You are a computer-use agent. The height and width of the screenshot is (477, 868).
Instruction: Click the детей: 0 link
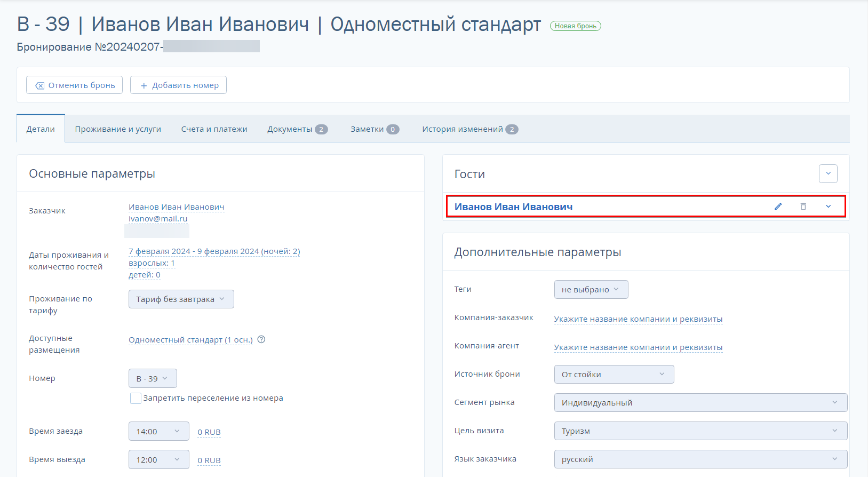click(144, 275)
